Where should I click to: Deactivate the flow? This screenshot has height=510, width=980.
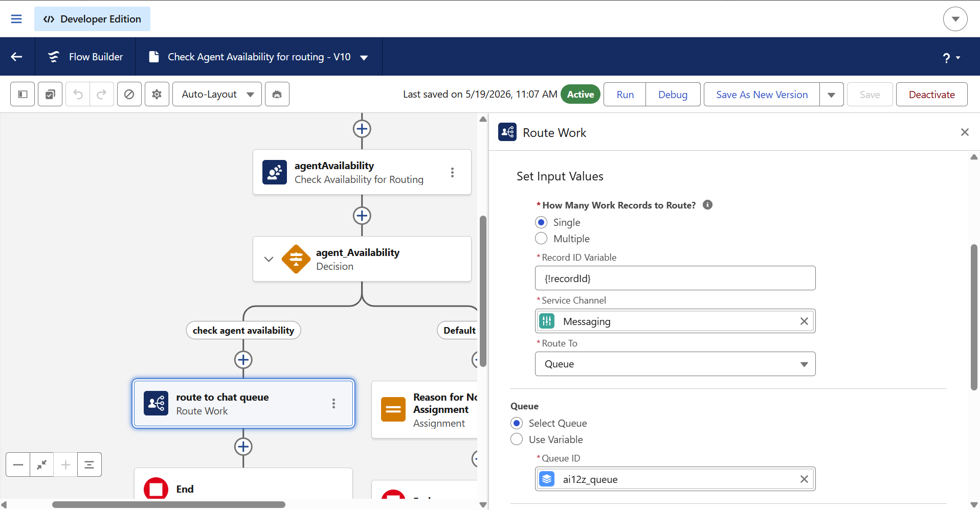[931, 95]
